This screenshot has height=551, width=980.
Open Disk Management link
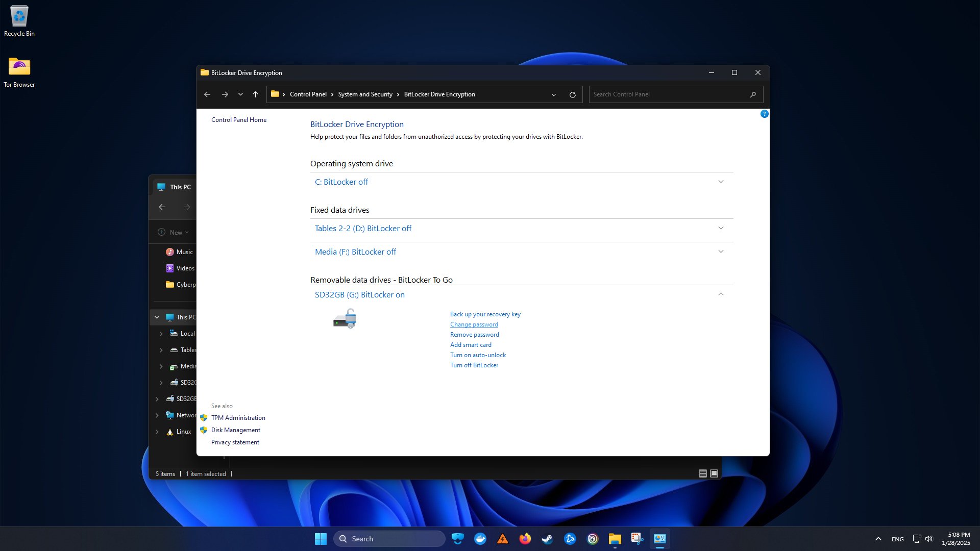click(x=236, y=430)
